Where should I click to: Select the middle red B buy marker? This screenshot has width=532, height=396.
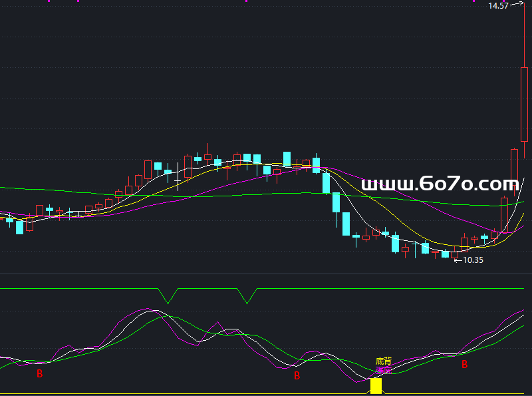coord(297,375)
